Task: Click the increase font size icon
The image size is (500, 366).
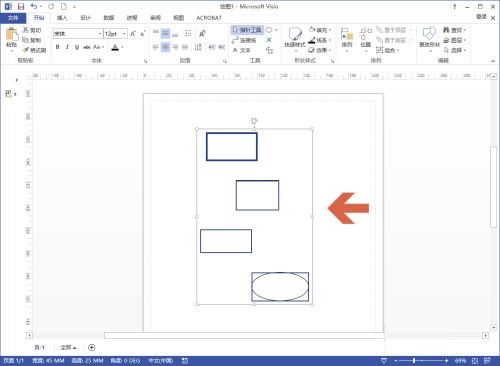Action: [133, 34]
